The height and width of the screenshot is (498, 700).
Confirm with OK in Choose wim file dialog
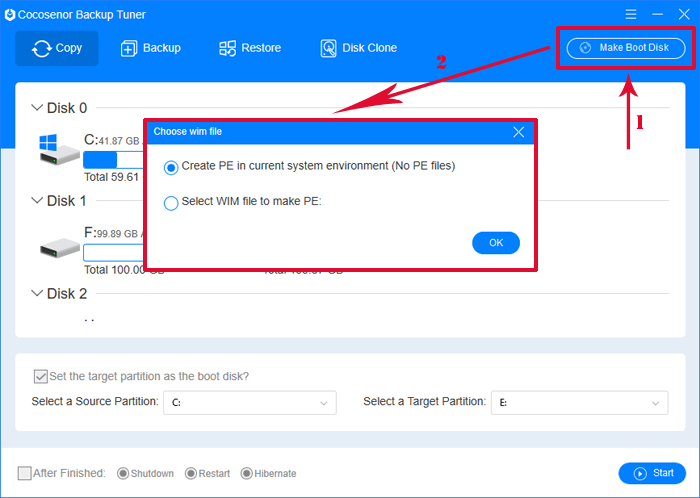click(496, 243)
